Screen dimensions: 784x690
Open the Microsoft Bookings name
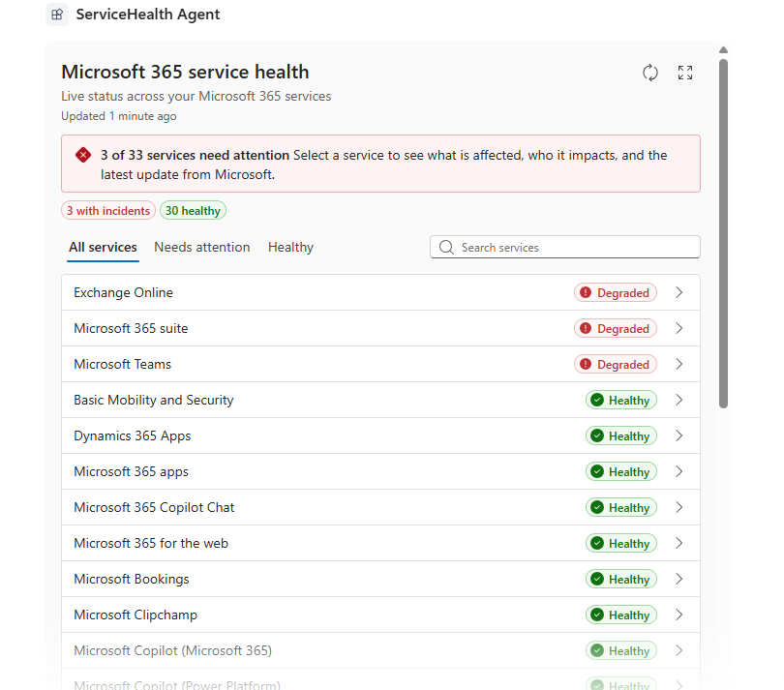click(x=132, y=579)
